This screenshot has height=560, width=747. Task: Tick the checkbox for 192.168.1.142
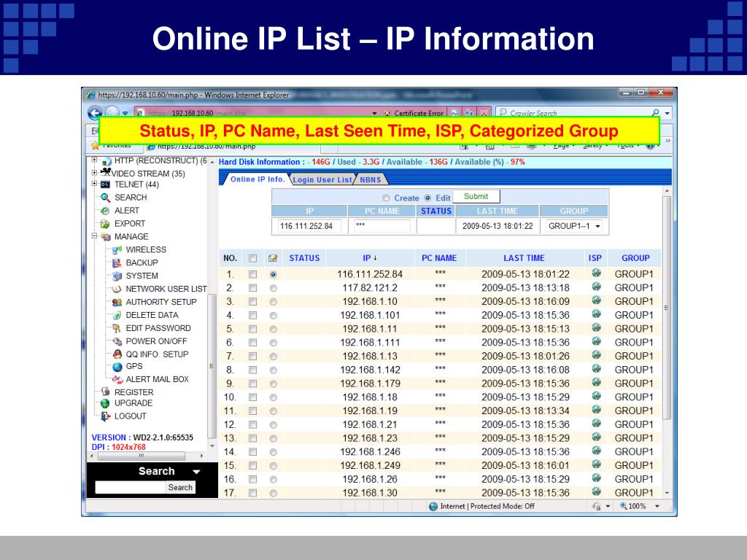(x=252, y=370)
